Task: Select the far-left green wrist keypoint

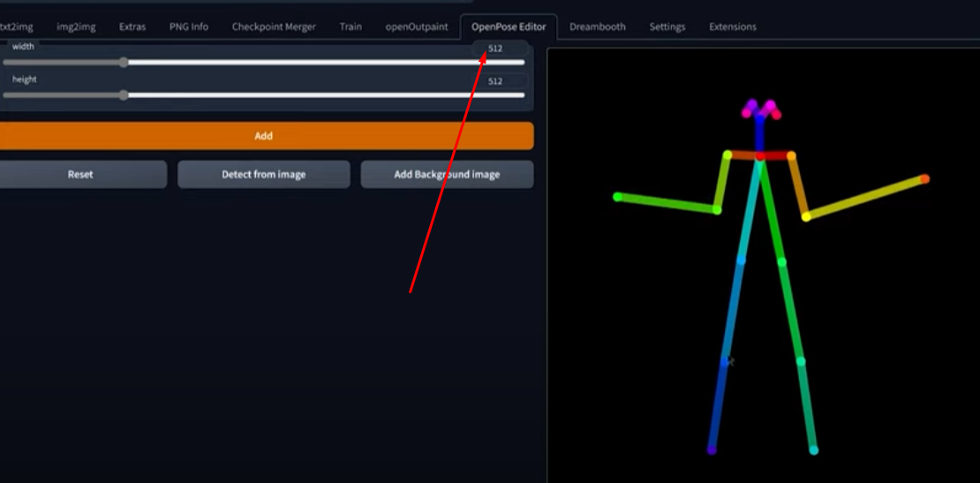Action: [617, 197]
